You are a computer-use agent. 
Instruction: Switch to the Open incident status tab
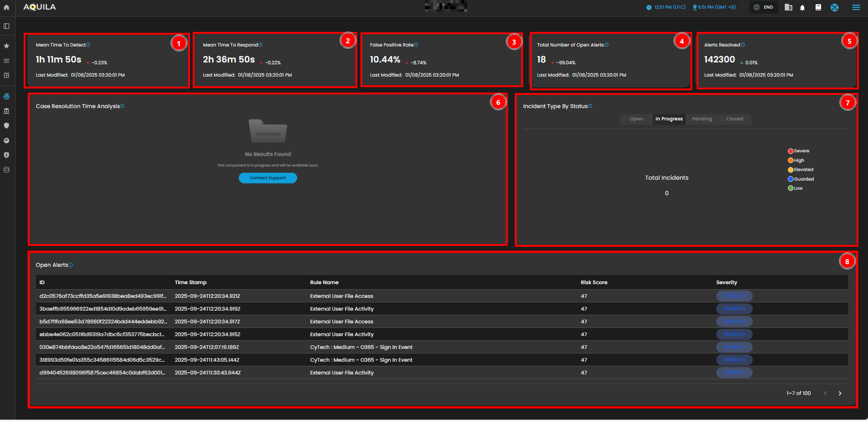point(636,119)
